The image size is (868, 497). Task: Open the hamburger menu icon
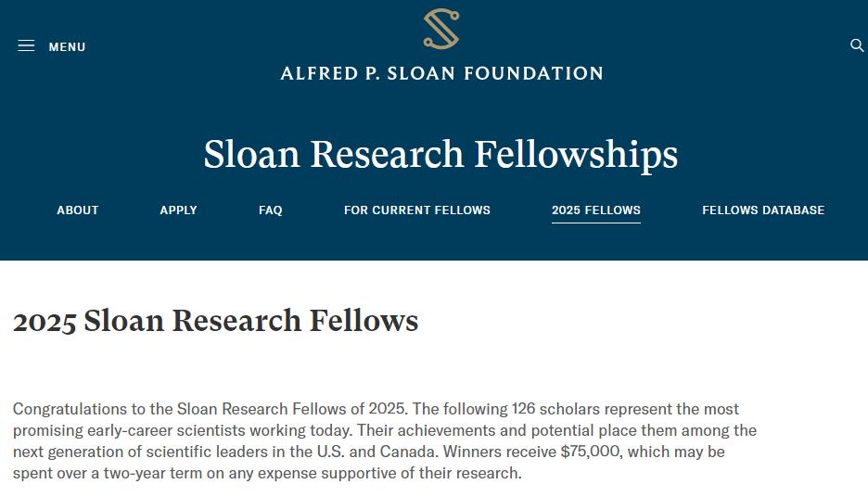tap(26, 45)
